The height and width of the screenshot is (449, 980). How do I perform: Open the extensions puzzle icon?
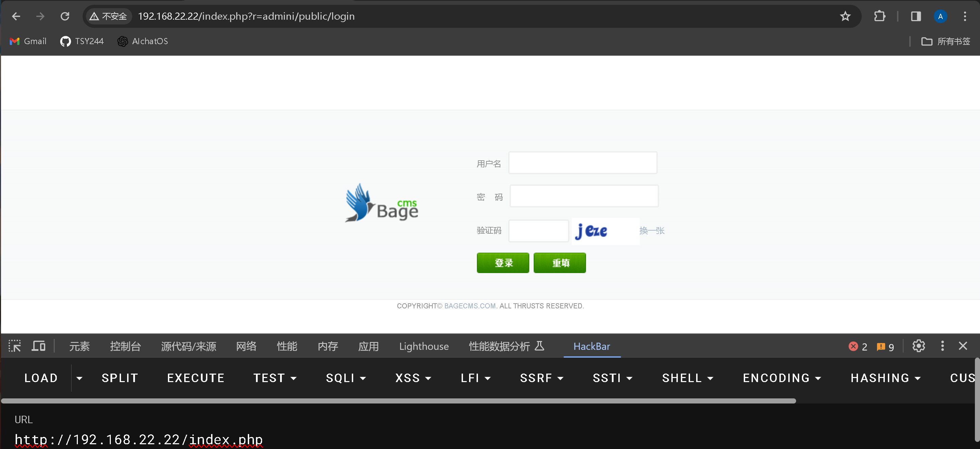click(x=879, y=16)
